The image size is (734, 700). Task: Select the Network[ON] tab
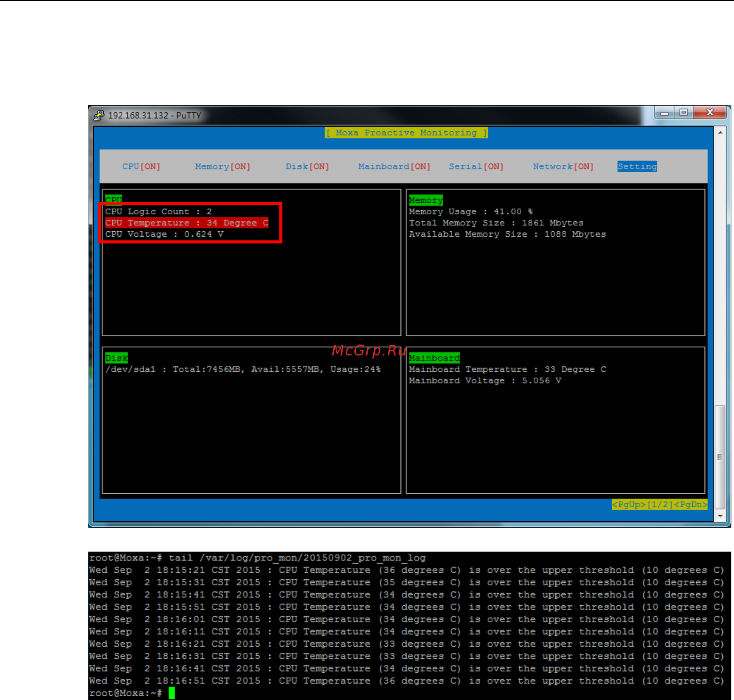coord(563,167)
